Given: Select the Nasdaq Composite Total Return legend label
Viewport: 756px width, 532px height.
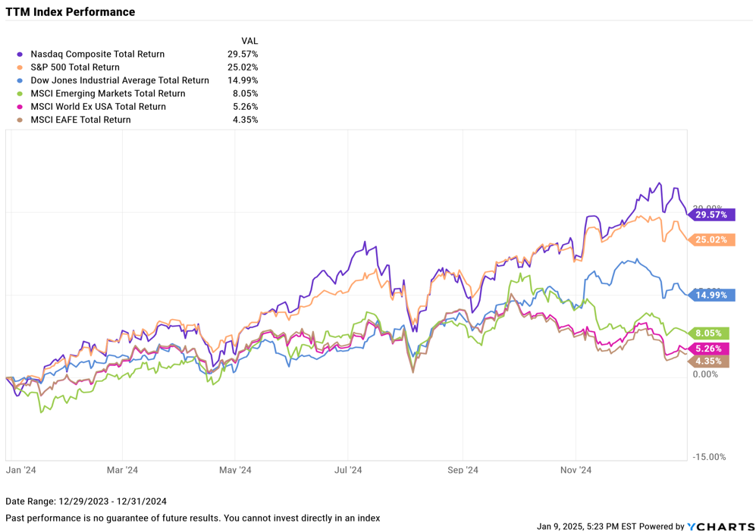Looking at the screenshot, I should pos(97,55).
